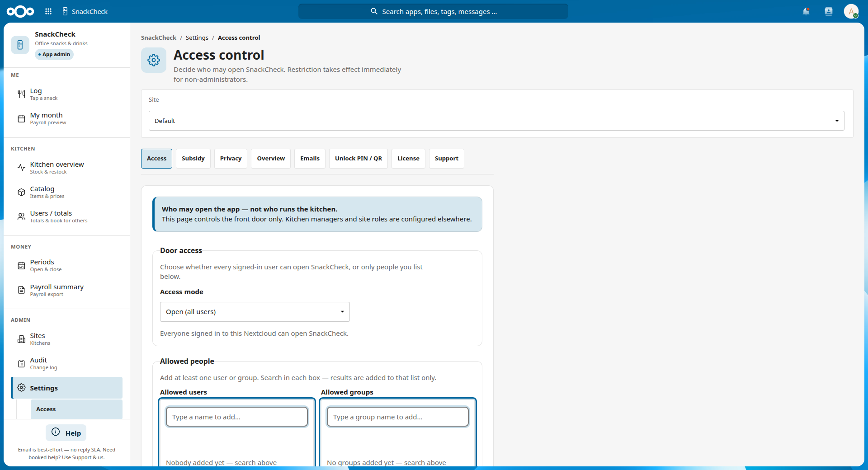Screen dimensions: 868x470
Task: Open the Log page in sidebar
Action: [67, 94]
